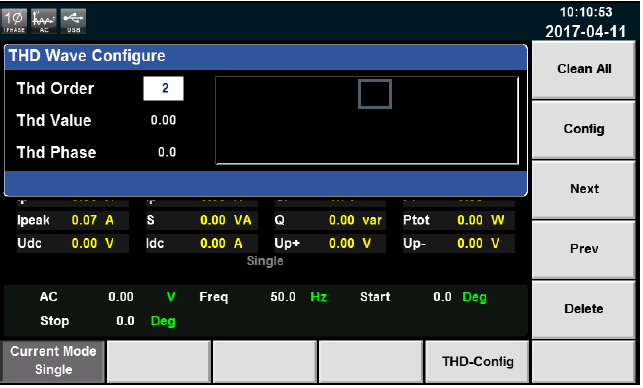
Task: Select the Stop angle 0.0 value
Action: (x=125, y=321)
